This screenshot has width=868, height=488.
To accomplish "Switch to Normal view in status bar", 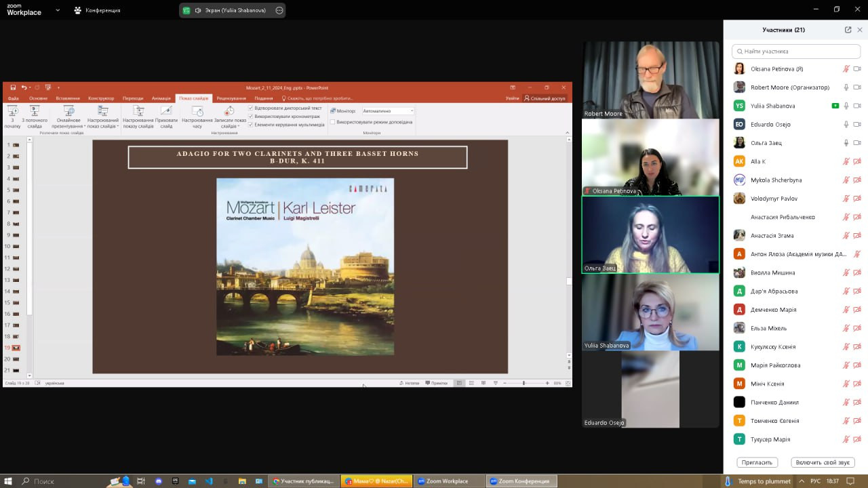I will coord(459,383).
